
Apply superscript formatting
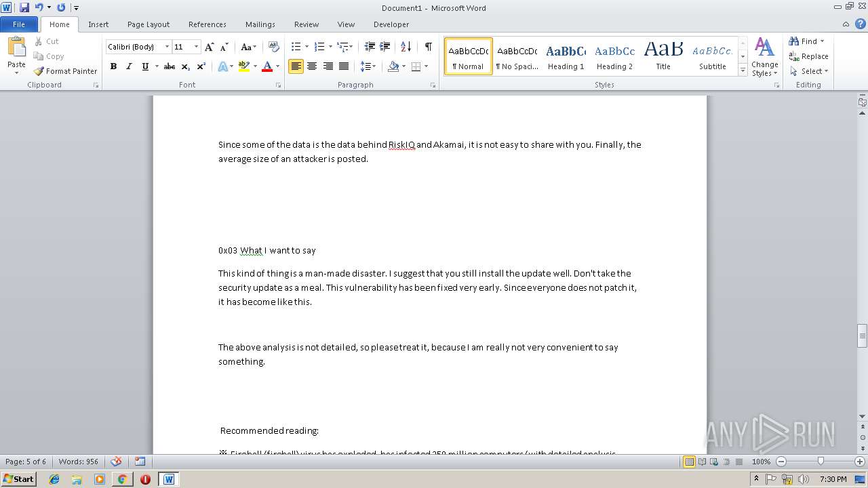coord(201,66)
